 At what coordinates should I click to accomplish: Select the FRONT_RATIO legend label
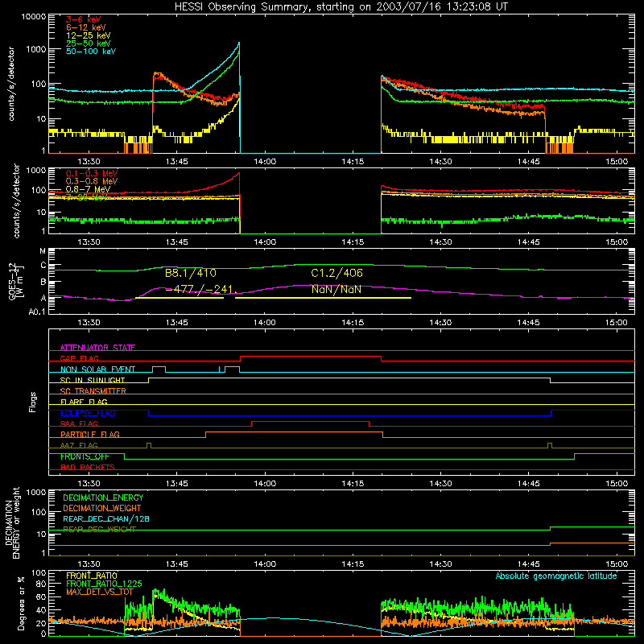coord(92,576)
